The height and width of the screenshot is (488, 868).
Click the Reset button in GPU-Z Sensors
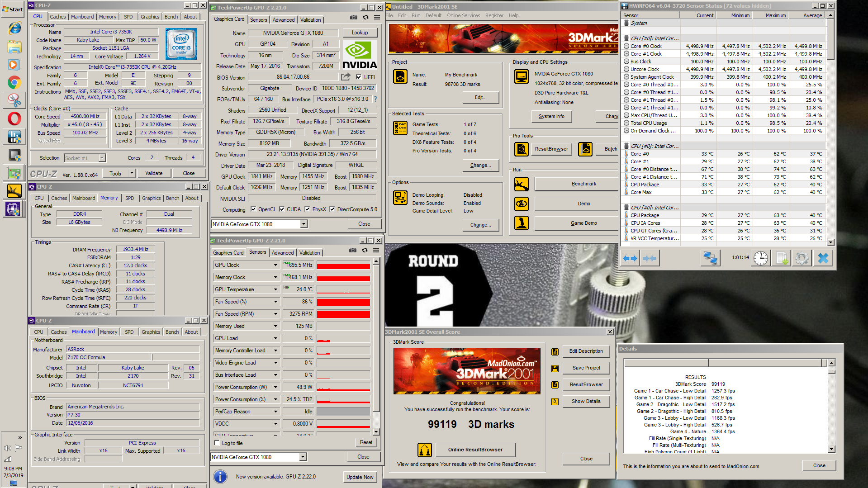click(366, 442)
